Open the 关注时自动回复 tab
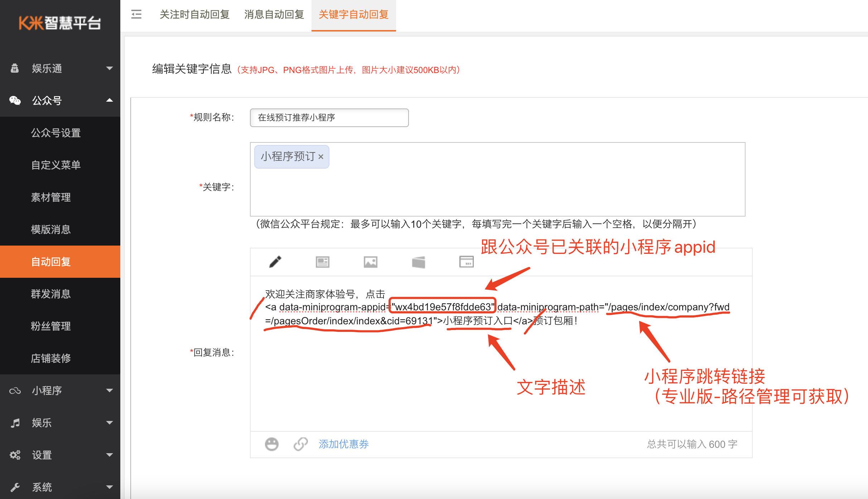The width and height of the screenshot is (868, 499). [x=194, y=14]
